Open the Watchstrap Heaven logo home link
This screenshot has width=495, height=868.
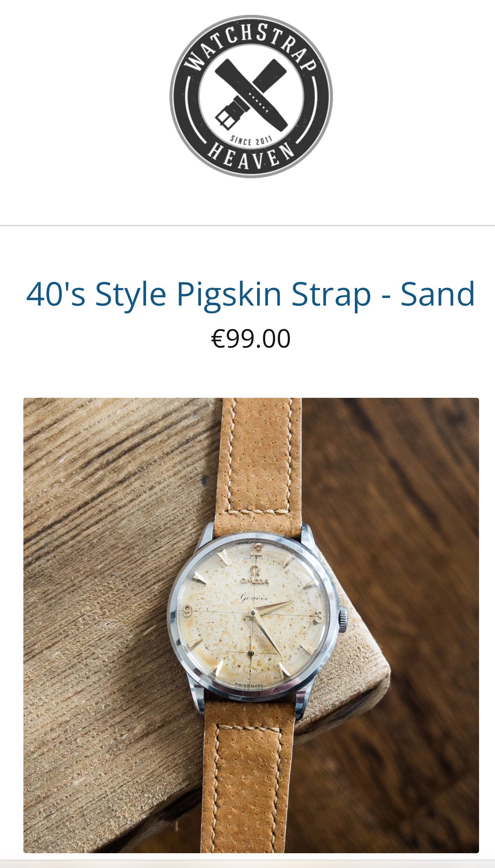coord(251,97)
